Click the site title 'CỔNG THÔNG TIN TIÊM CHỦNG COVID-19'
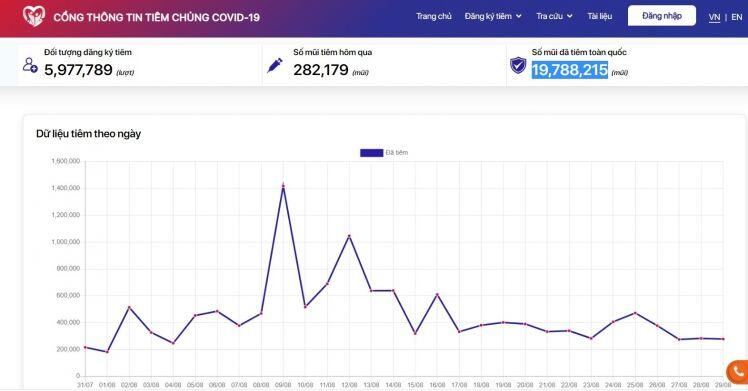Screen dimensions: 748x391 [x=156, y=18]
